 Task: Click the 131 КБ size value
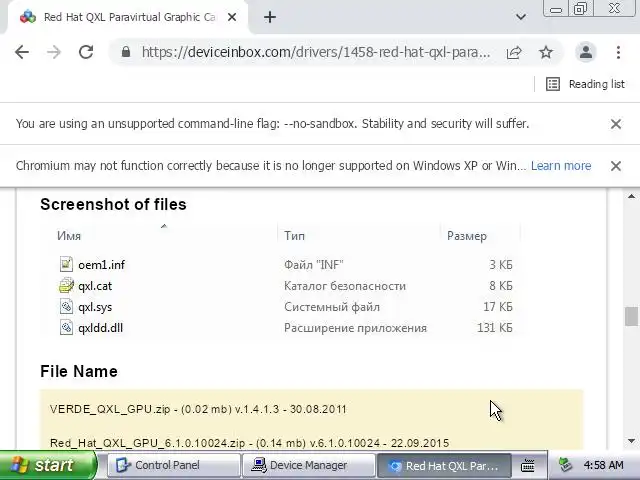pos(494,328)
